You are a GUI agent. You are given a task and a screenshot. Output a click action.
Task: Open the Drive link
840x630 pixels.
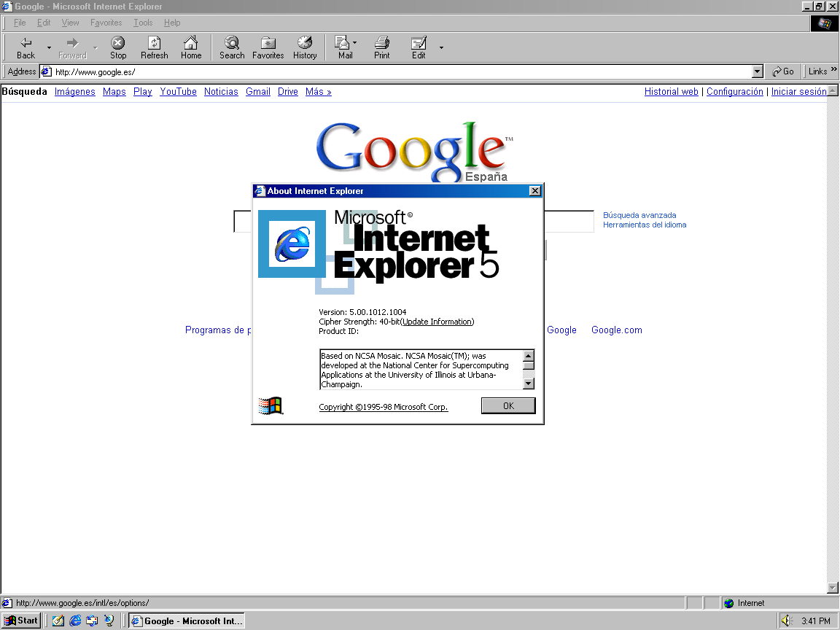[288, 92]
